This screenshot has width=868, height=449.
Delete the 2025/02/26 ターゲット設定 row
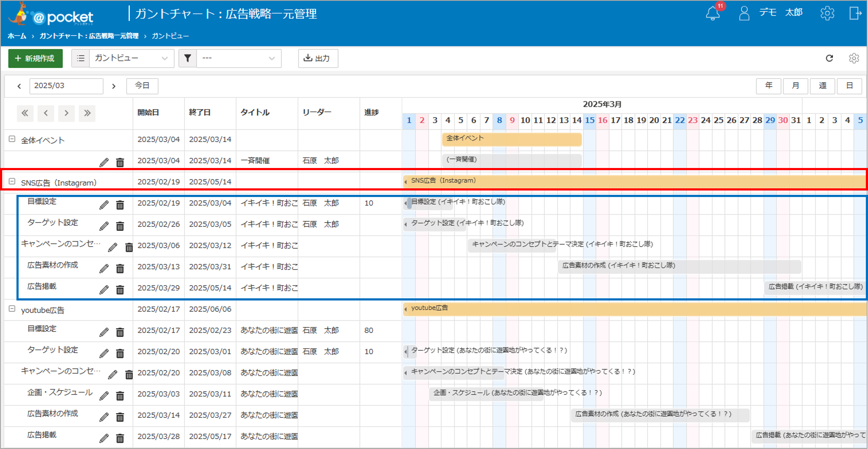click(x=120, y=226)
